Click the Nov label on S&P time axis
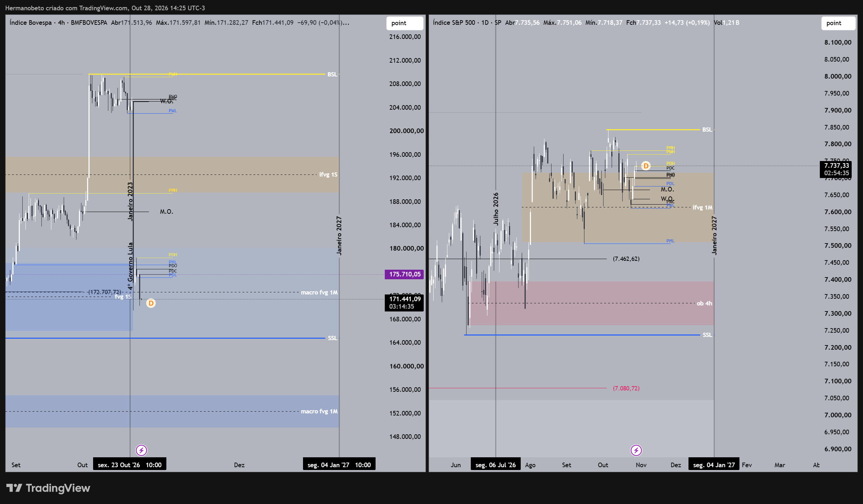 click(641, 465)
